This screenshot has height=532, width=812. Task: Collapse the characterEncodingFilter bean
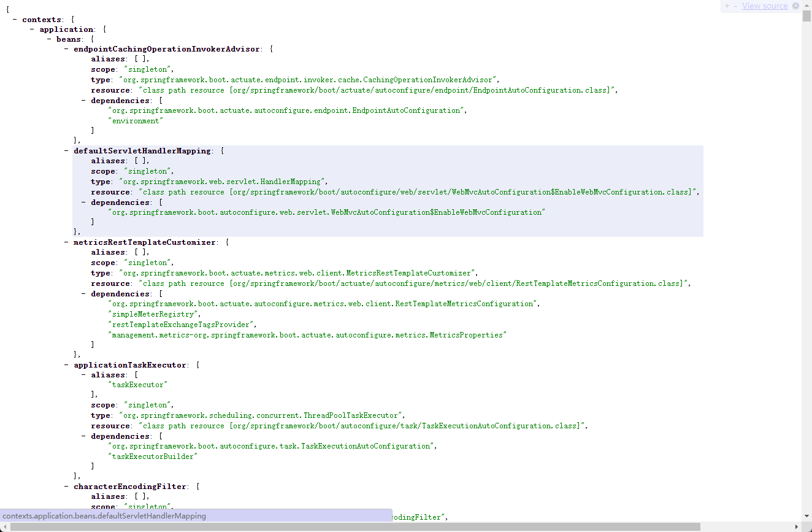point(67,487)
